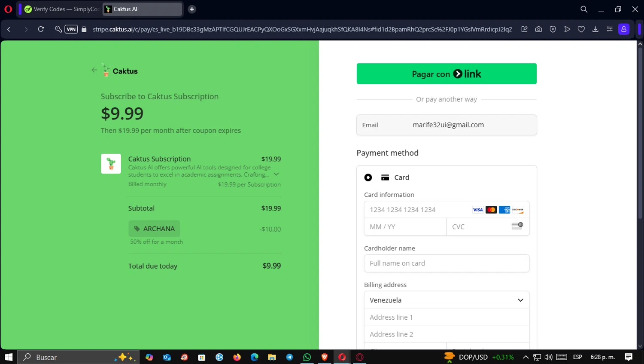The width and height of the screenshot is (644, 364).
Task: Open Microsoft Edge from the taskbar
Action: pyautogui.click(x=255, y=357)
